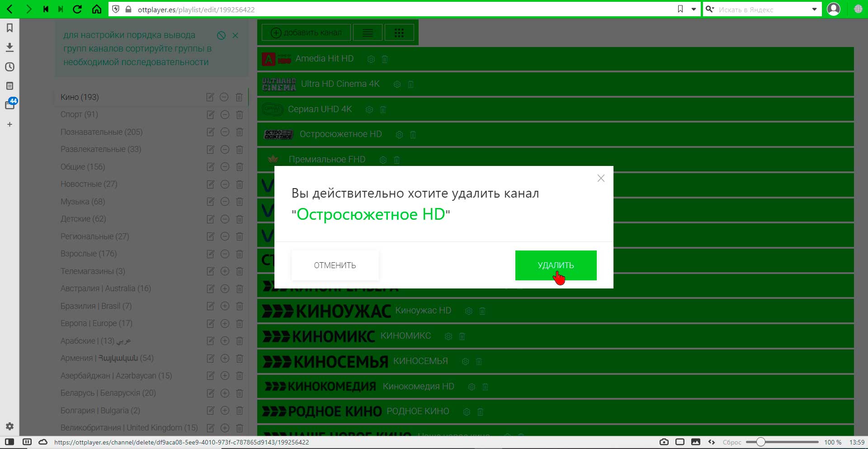
Task: Open the browser home page
Action: pyautogui.click(x=96, y=9)
